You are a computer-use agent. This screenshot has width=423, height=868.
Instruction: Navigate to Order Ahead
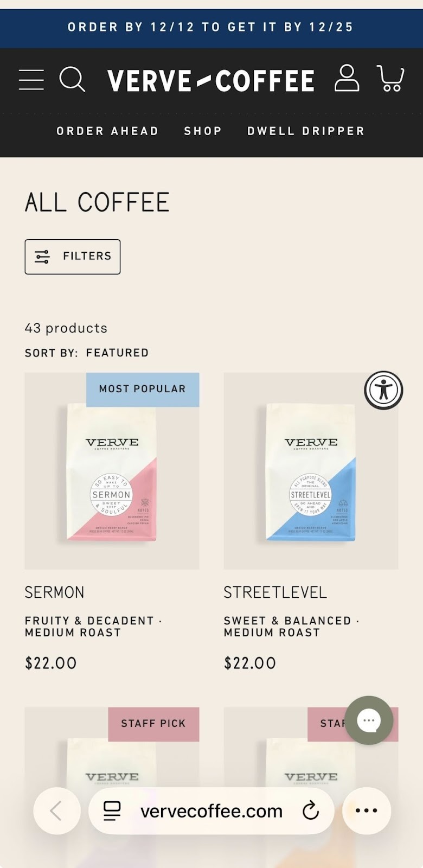pos(107,131)
